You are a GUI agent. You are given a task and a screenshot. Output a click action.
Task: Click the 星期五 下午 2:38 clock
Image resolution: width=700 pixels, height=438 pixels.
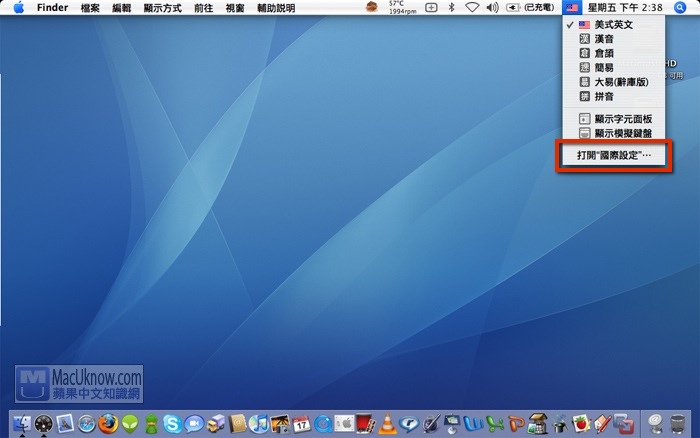click(625, 8)
